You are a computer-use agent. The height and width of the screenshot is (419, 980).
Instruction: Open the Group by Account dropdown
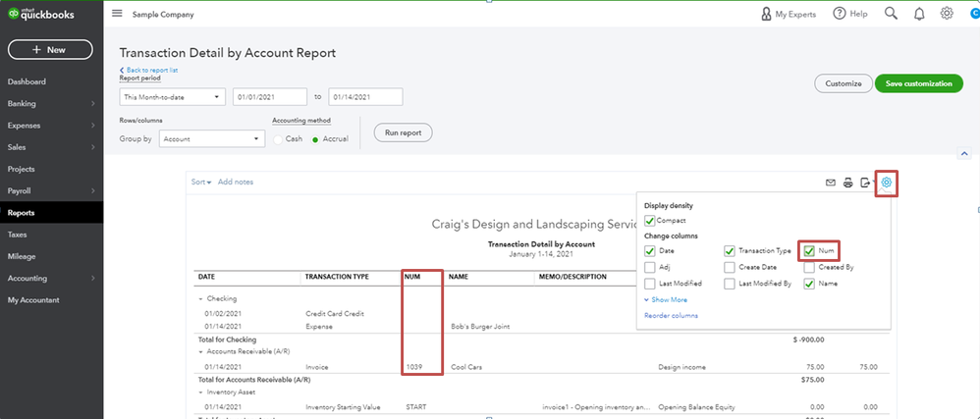coord(212,139)
